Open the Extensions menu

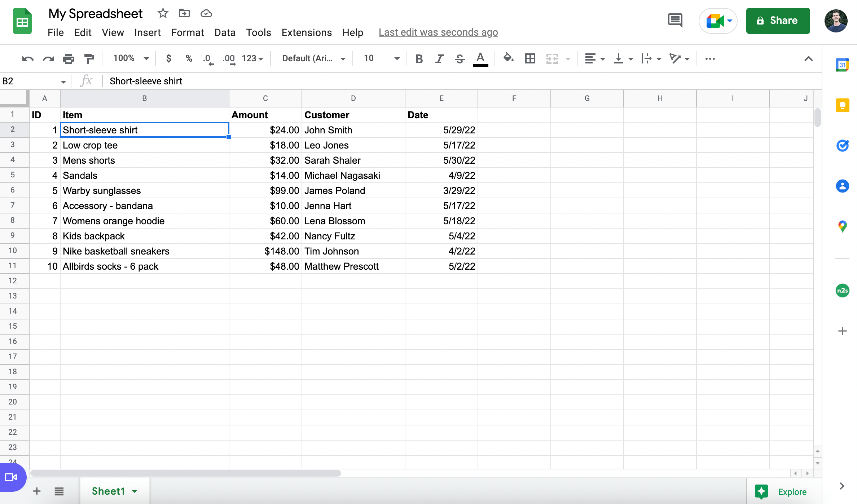tap(306, 32)
